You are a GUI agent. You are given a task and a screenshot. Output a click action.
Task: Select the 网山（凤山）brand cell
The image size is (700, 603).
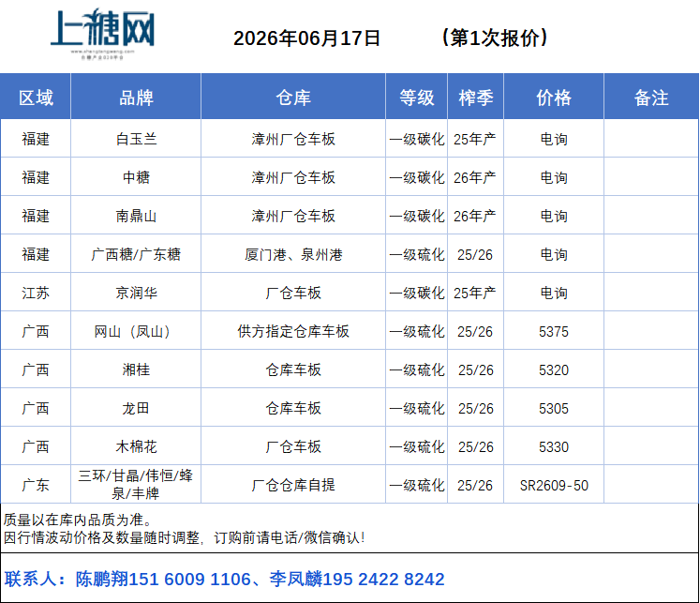(x=136, y=331)
